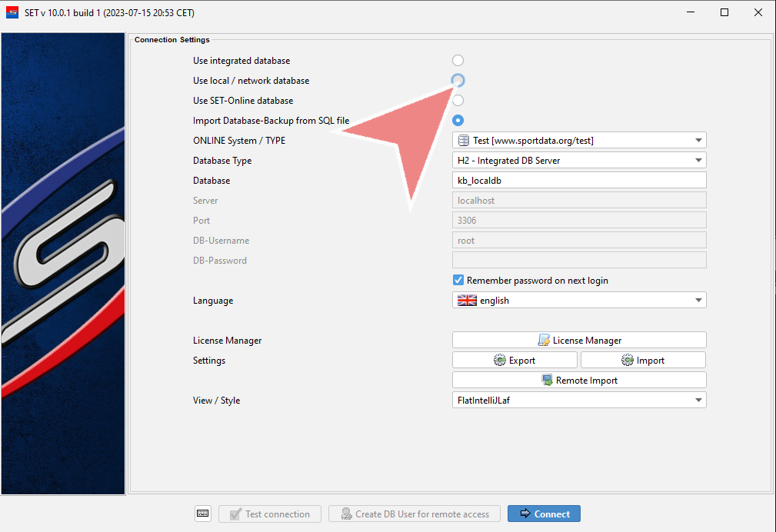Expand the View / Style dropdown
The width and height of the screenshot is (776, 532).
[578, 400]
